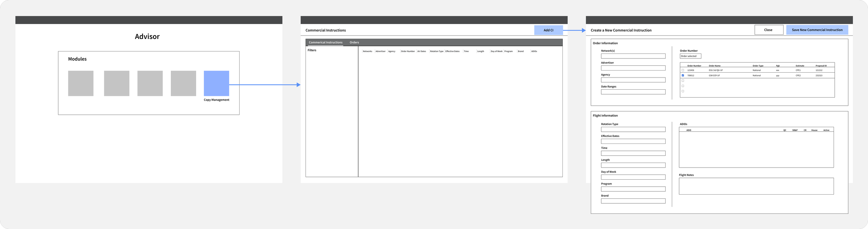Click Day of Week column header in Commercial Instructions list
Viewport: 868px width, 229px height.
[x=496, y=51]
